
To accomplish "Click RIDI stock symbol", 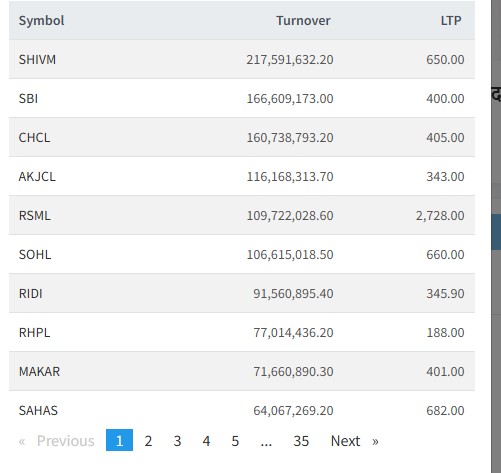I will click(31, 293).
